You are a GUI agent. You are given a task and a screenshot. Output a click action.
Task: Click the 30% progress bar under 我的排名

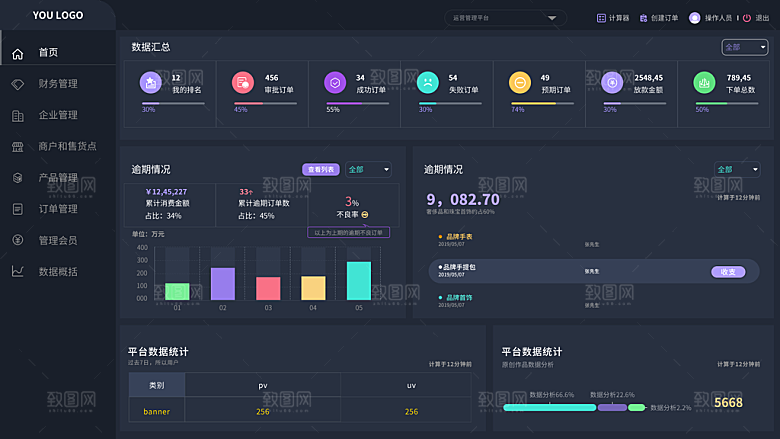click(x=173, y=103)
